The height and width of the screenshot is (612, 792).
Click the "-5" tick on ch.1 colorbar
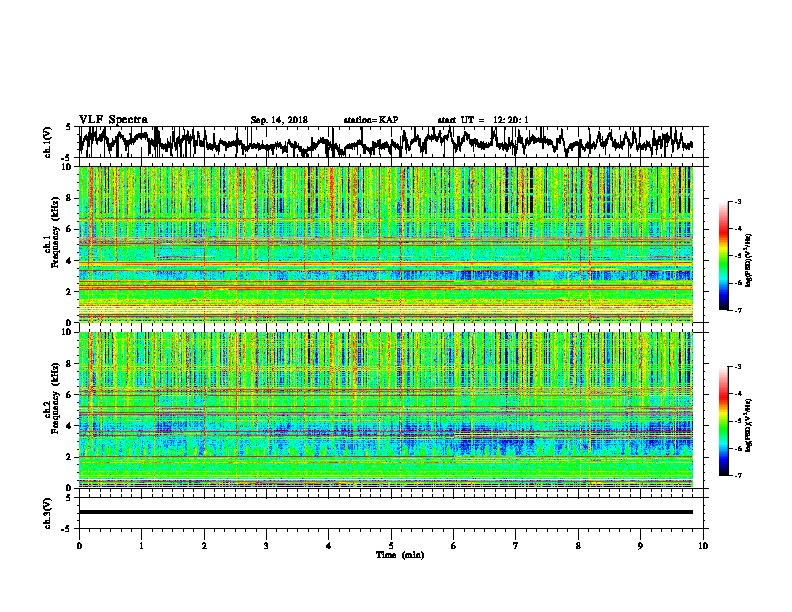tap(737, 256)
